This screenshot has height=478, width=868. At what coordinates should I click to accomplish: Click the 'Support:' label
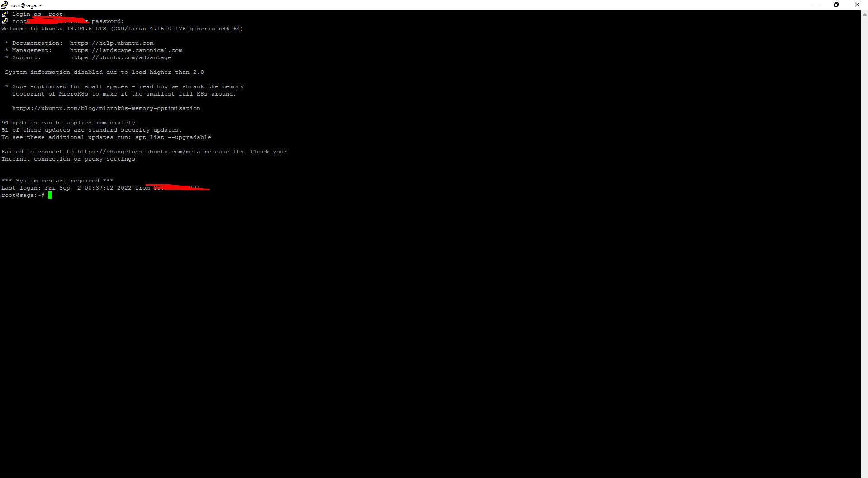pyautogui.click(x=26, y=57)
